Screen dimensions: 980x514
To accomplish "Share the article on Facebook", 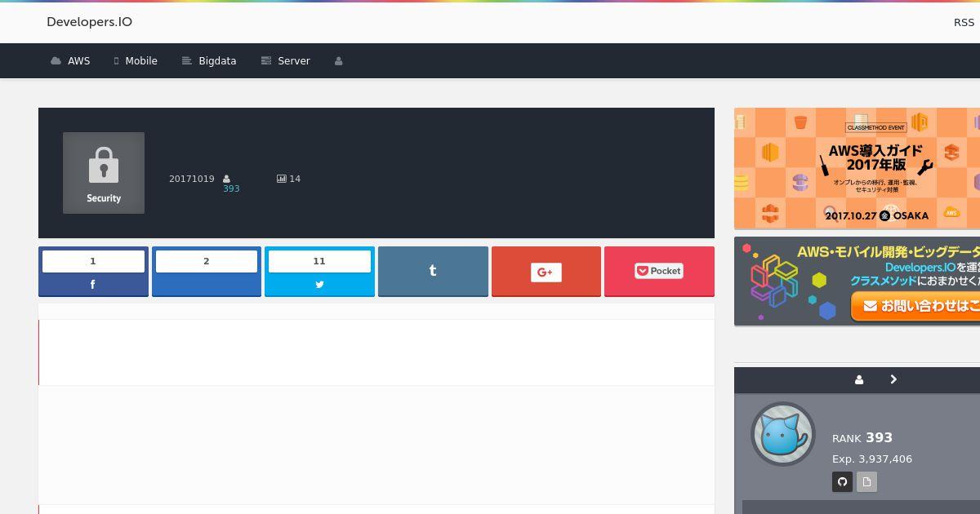I will click(x=93, y=272).
